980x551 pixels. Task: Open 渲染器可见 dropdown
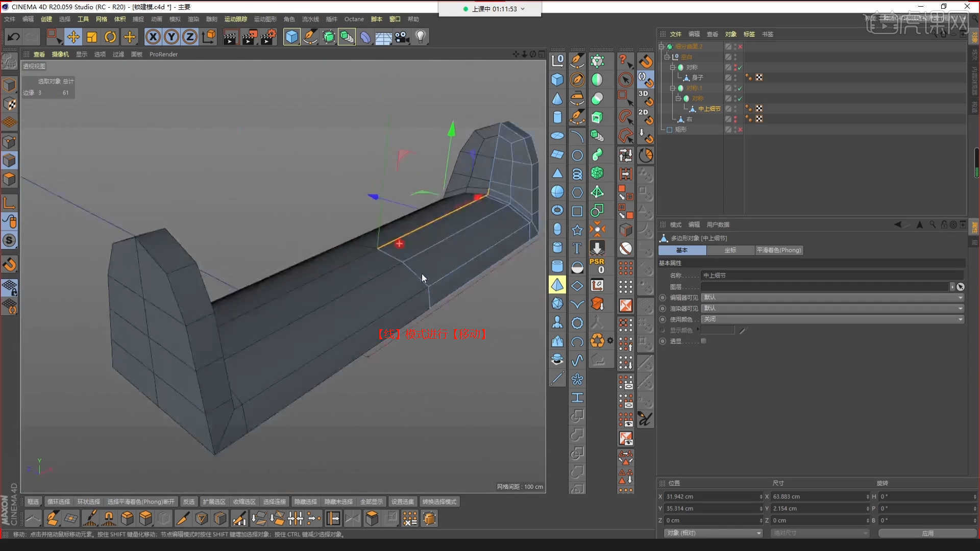(833, 308)
